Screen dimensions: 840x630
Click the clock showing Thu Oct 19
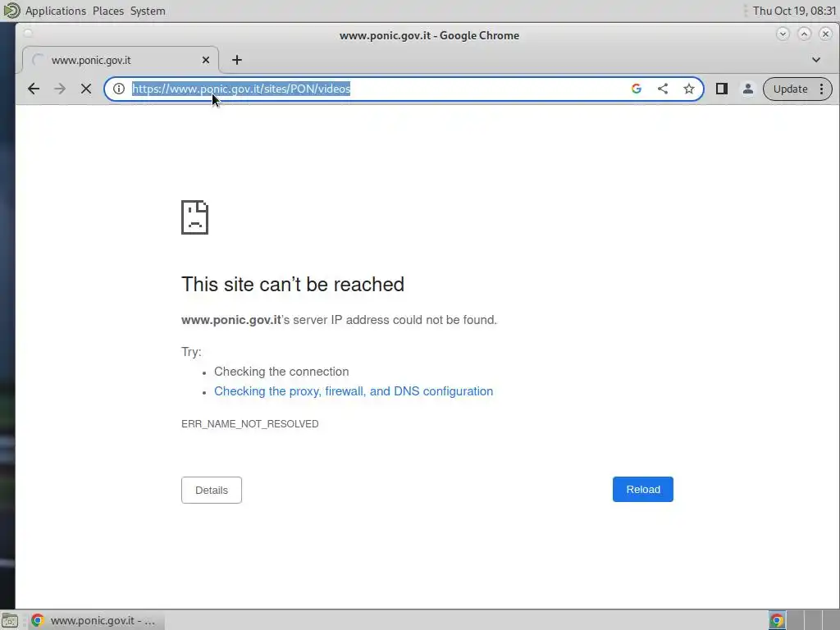tap(794, 11)
